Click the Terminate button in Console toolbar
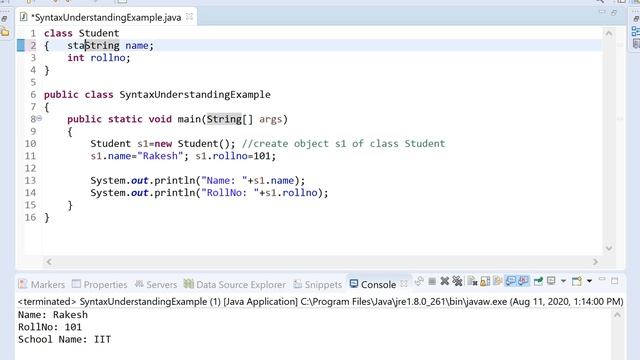This screenshot has width=640, height=360. tap(432, 281)
